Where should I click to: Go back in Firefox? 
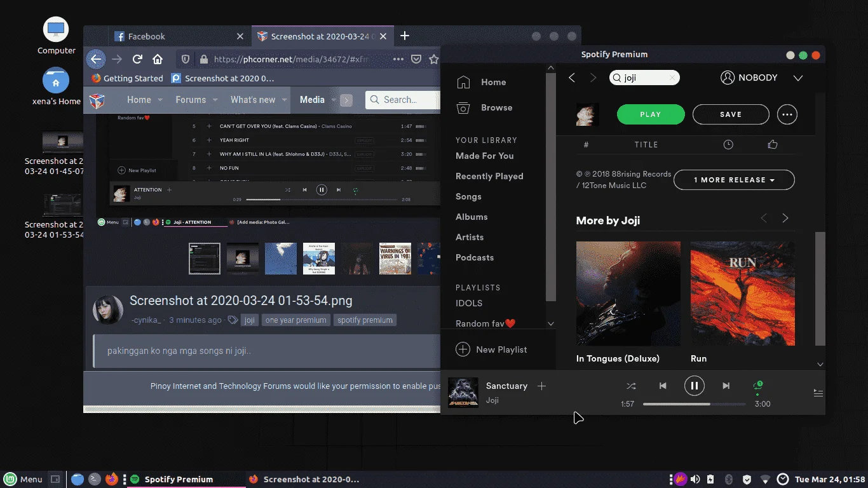click(95, 59)
